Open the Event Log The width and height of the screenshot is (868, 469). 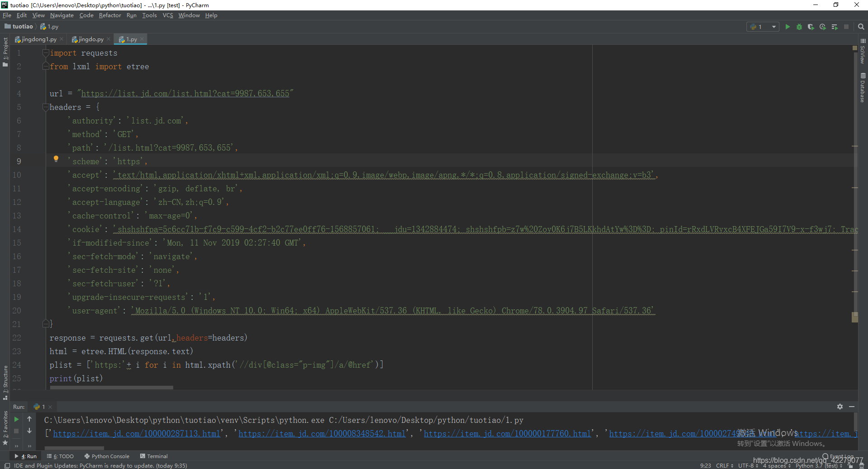tap(838, 456)
